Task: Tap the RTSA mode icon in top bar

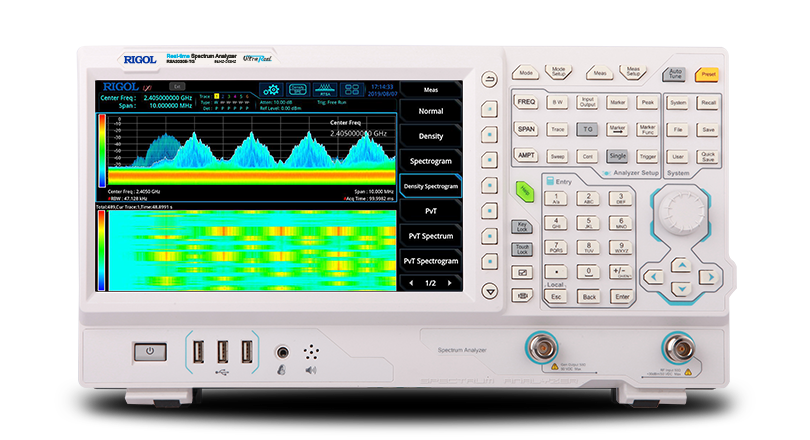Action: coord(326,90)
